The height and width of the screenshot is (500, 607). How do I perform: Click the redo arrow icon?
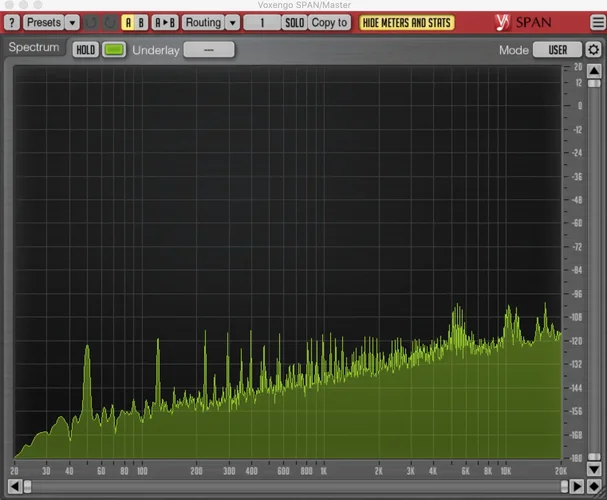[109, 22]
